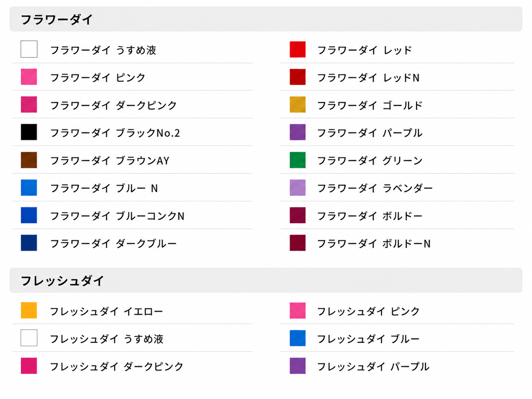Viewport: 532px width, 399px height.
Task: Open the フラワーダイ ボルドーN label
Action: [374, 243]
